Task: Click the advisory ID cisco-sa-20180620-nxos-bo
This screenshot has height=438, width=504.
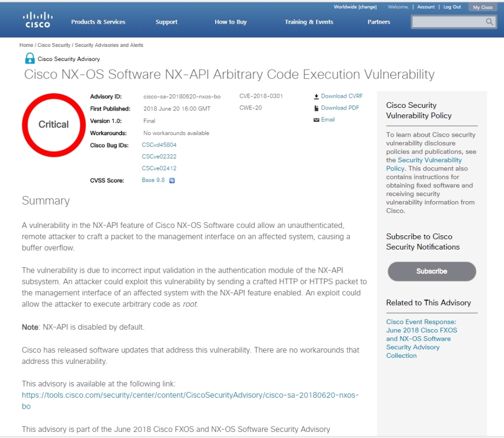Action: pyautogui.click(x=182, y=96)
